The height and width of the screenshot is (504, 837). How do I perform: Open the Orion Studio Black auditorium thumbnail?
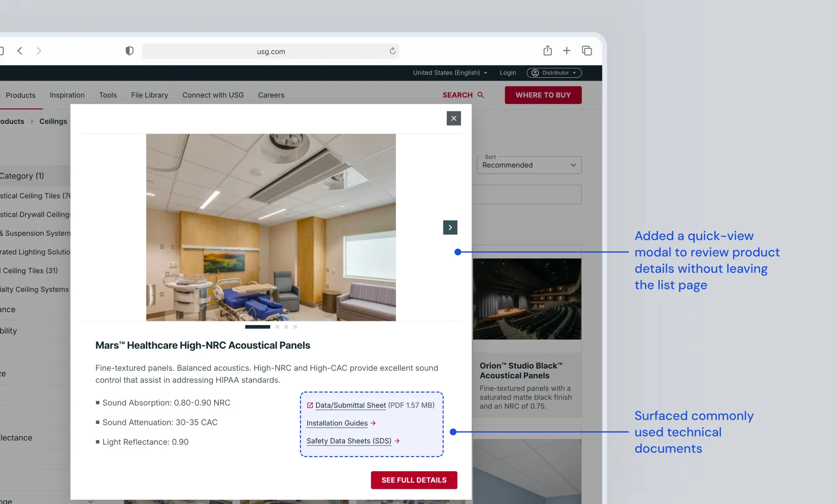click(x=527, y=299)
